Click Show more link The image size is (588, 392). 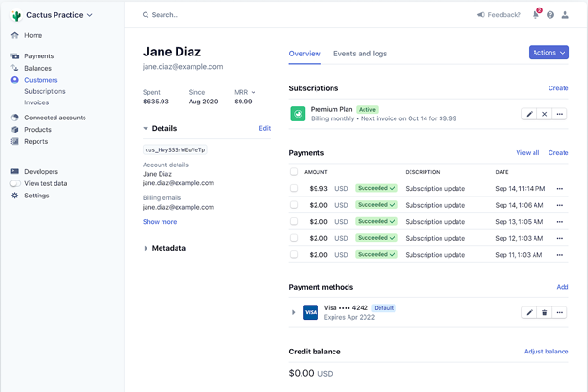(x=160, y=222)
